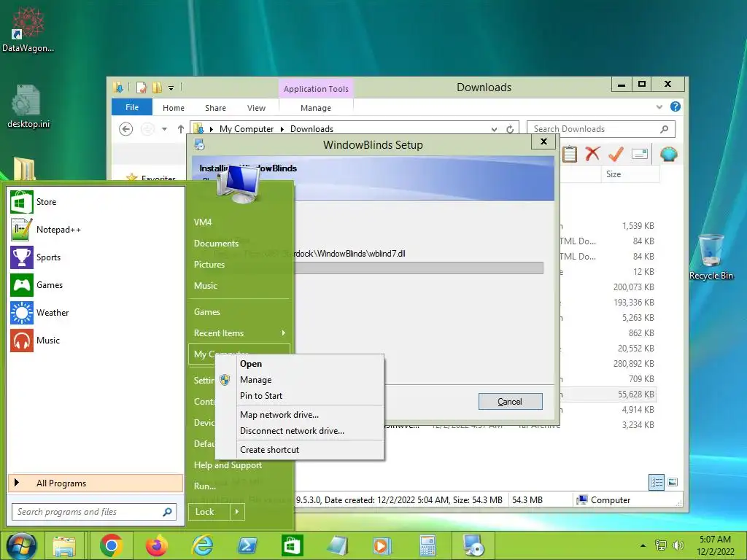
Task: Expand the Recent Items submenu
Action: tap(284, 332)
